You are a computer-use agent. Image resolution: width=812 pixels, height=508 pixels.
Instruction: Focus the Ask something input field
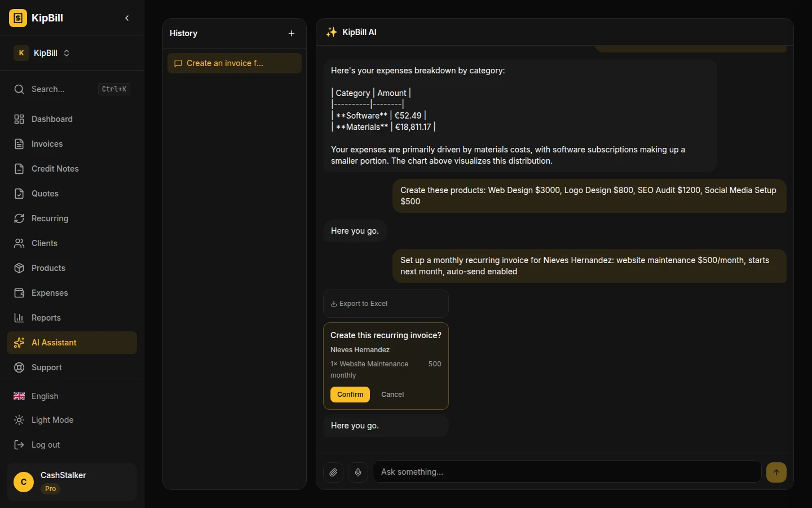pos(567,472)
